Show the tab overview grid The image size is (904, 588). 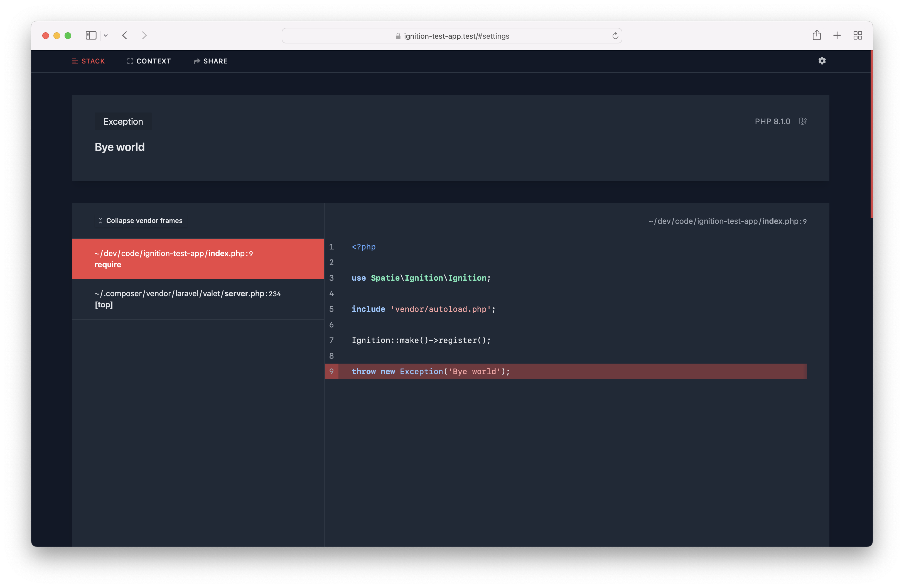click(x=858, y=35)
